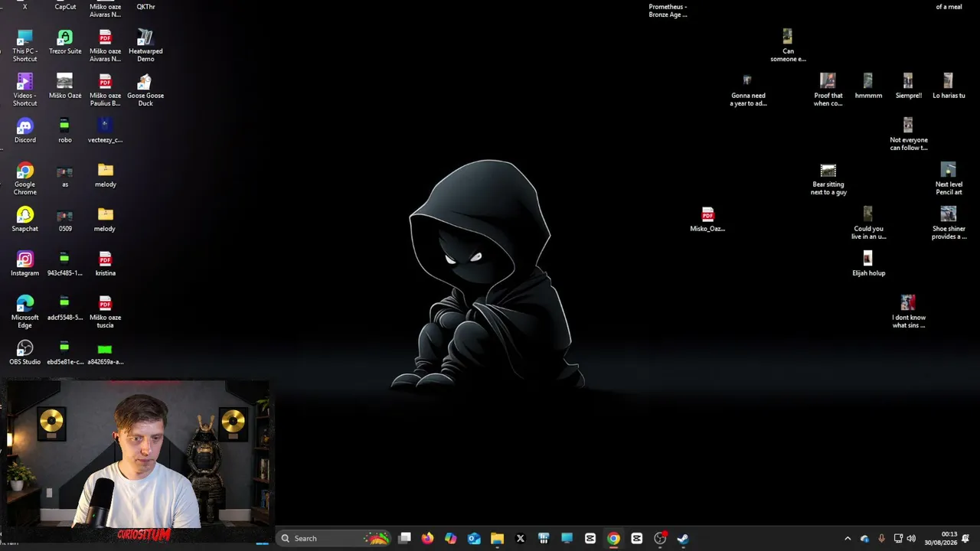Screen dimensions: 980x551
Task: Open the notifications bell in the tray
Action: click(x=965, y=539)
